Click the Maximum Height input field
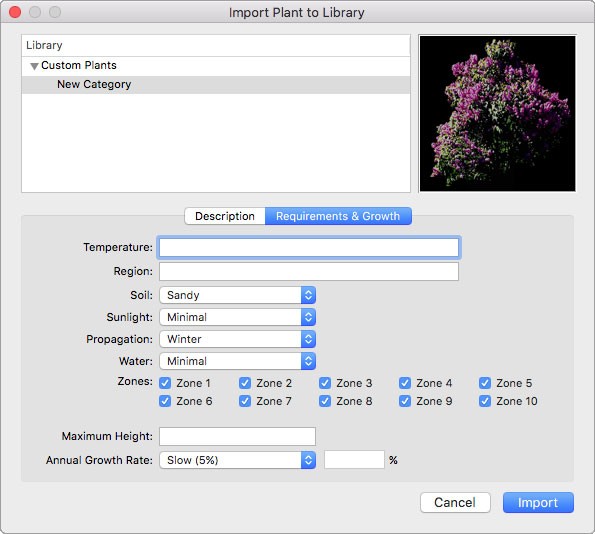Viewport: 595px width, 534px height. [x=238, y=436]
